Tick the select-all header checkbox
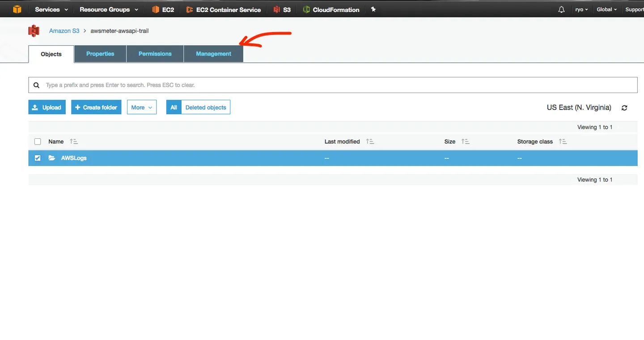Screen dimensions: 644x340 click(x=38, y=141)
